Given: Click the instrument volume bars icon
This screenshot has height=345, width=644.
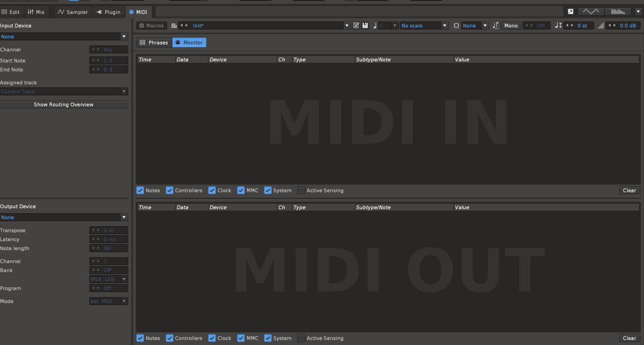Looking at the screenshot, I should coord(601,25).
